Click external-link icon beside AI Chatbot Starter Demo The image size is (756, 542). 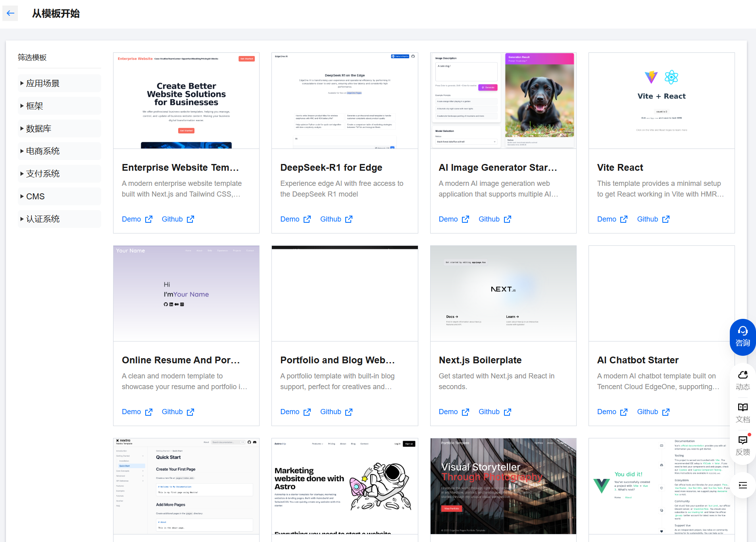(x=624, y=412)
